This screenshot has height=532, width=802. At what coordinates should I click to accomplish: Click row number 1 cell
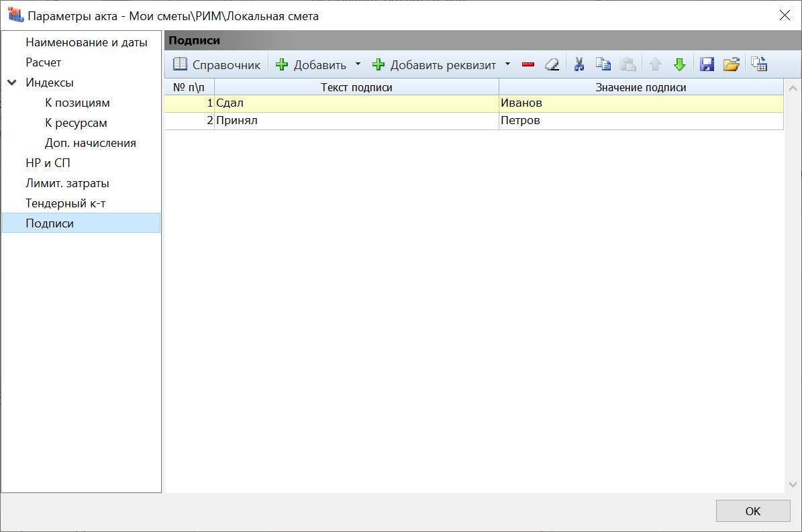point(189,103)
